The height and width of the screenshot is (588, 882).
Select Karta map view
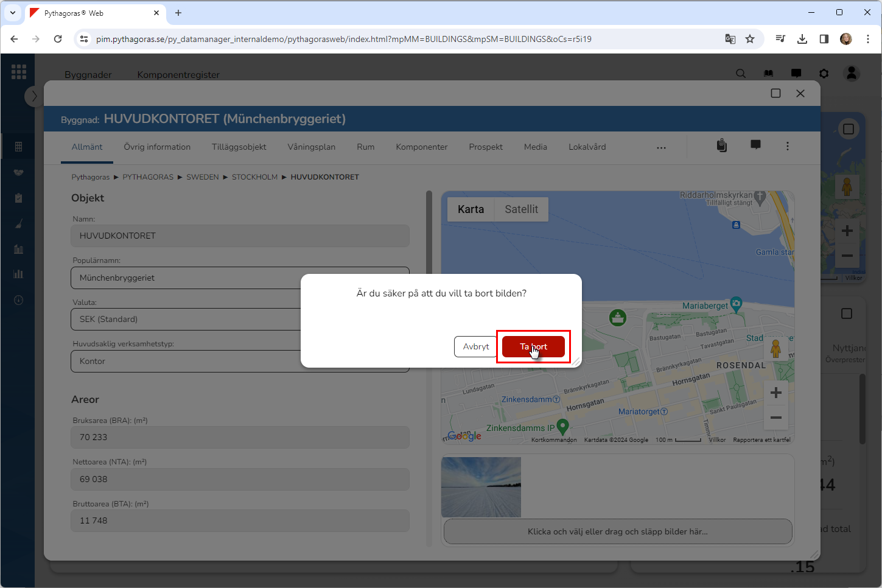click(471, 209)
